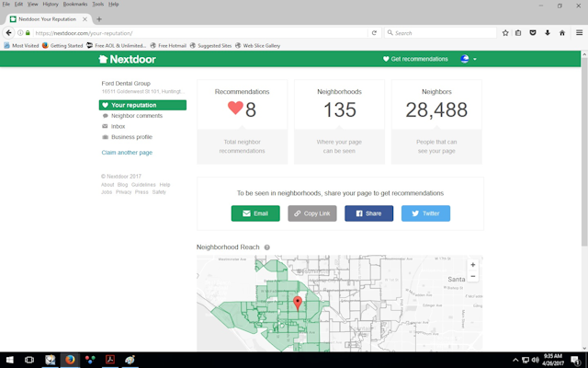
Task: Show hidden system tray icons chevron
Action: (x=515, y=360)
